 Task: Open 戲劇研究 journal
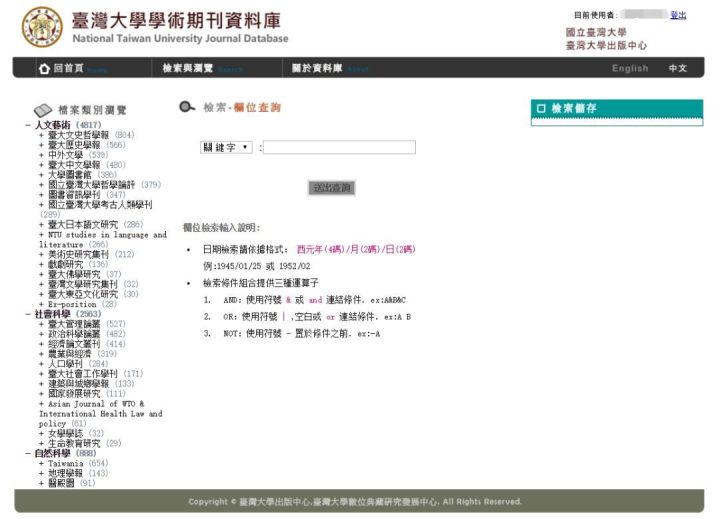(66, 265)
